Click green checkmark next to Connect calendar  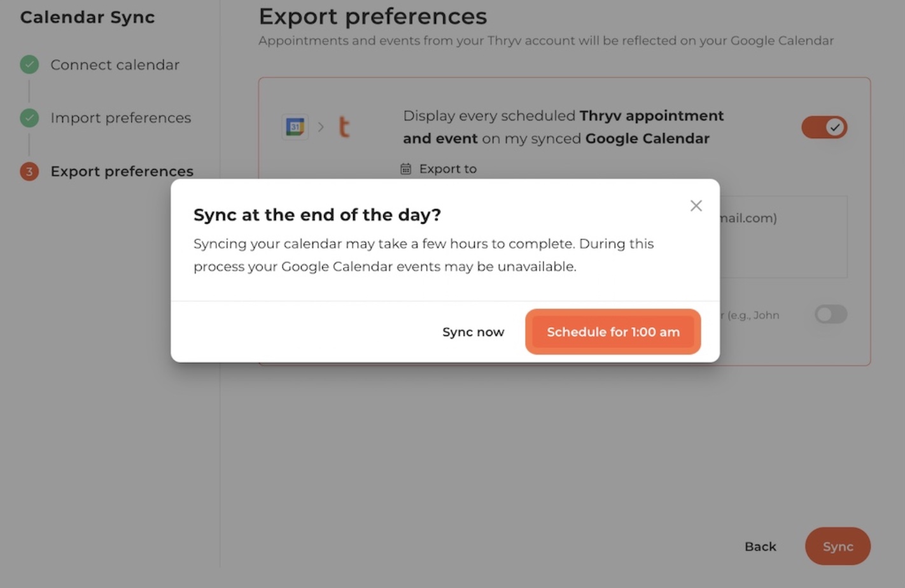(x=29, y=64)
